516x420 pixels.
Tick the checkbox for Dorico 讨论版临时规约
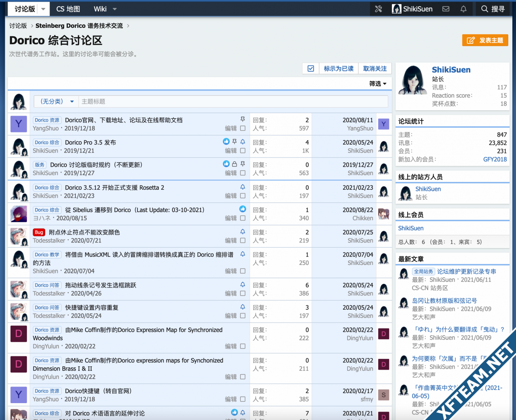[x=243, y=173]
